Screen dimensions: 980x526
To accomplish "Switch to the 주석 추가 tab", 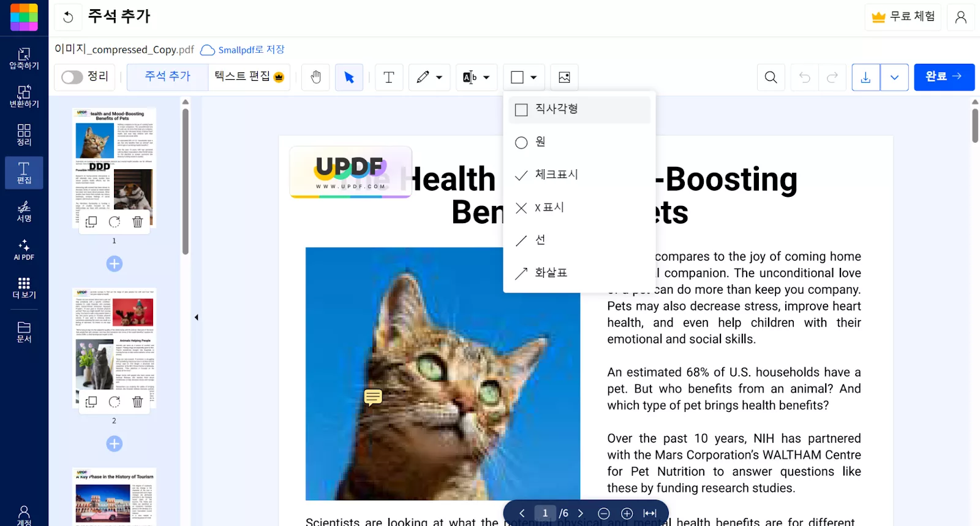I will (167, 77).
